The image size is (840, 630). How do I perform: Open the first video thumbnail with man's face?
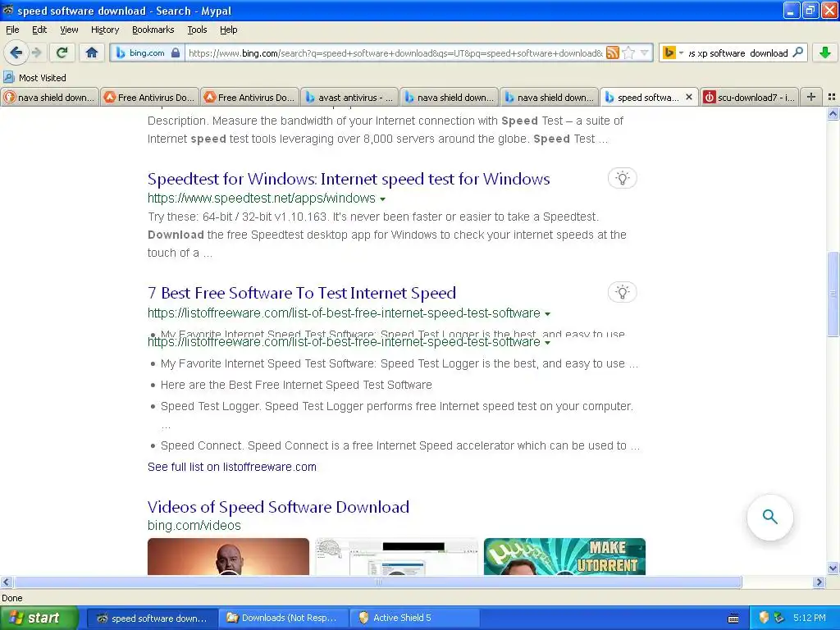pyautogui.click(x=228, y=557)
